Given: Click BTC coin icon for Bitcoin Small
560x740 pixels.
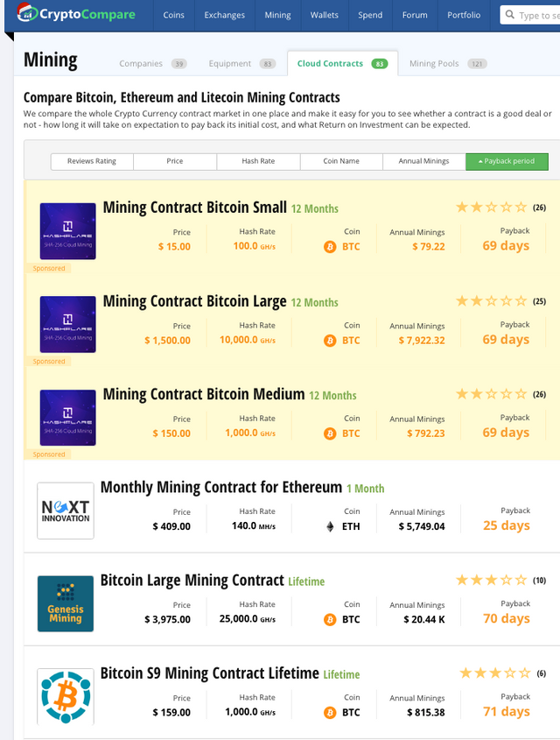Looking at the screenshot, I should pyautogui.click(x=330, y=247).
